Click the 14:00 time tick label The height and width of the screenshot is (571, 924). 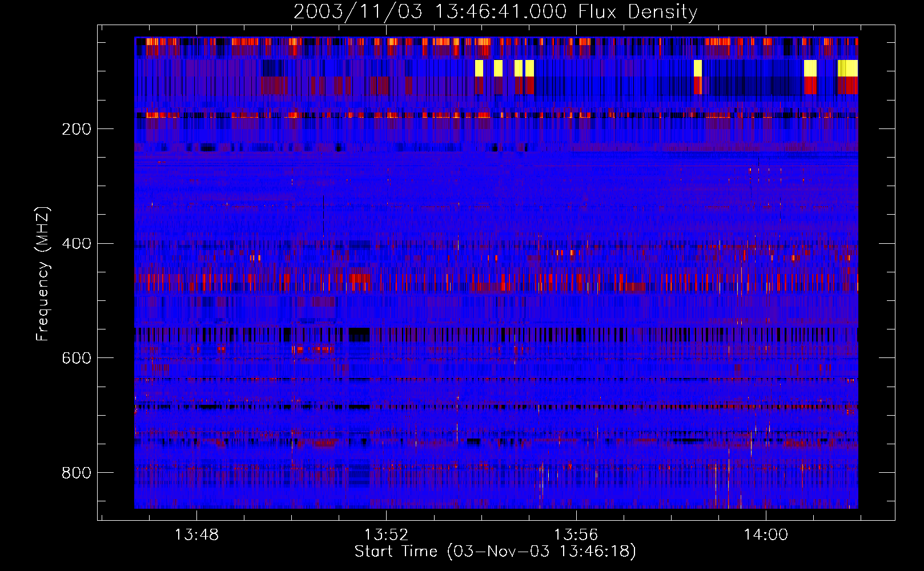coord(765,534)
